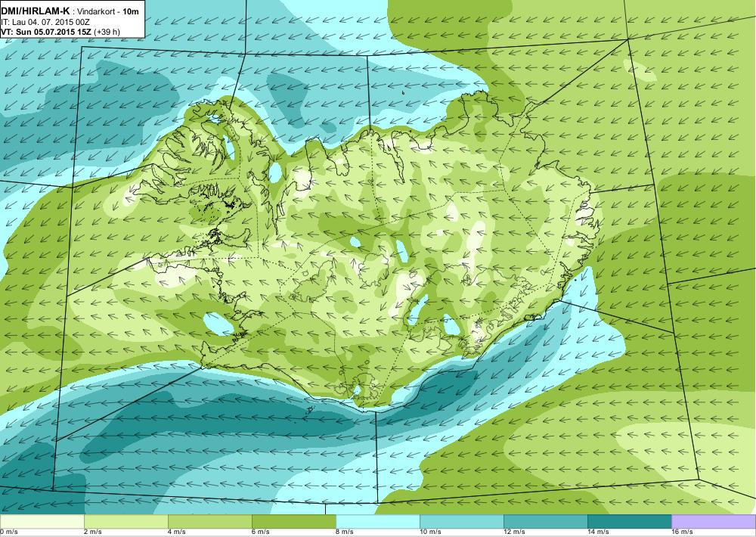The width and height of the screenshot is (756, 537).
Task: Click the '10 m/s' legend label
Action: tap(430, 532)
